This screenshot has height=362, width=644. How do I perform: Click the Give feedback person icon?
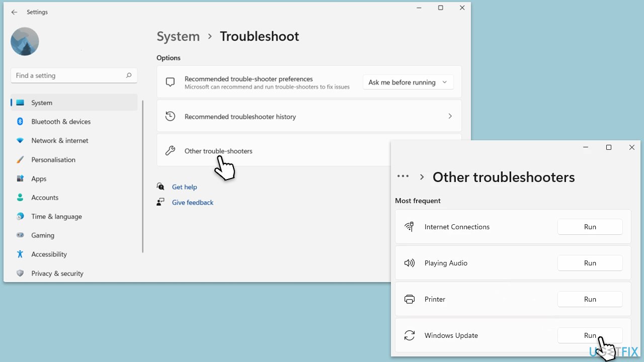160,202
